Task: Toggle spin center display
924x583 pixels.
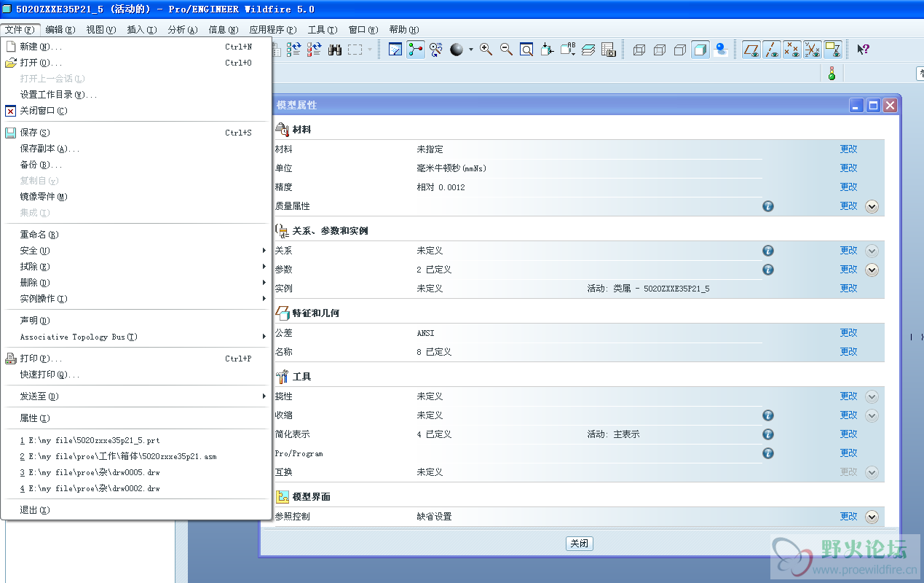Action: coord(416,50)
